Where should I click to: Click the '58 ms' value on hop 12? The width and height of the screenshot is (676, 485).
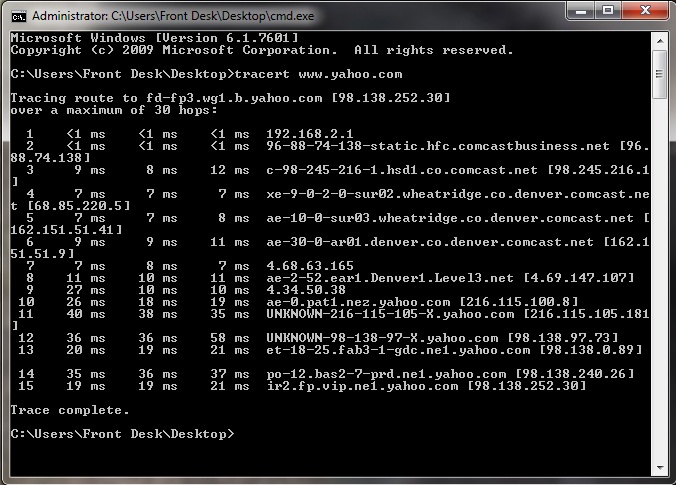[x=230, y=338]
